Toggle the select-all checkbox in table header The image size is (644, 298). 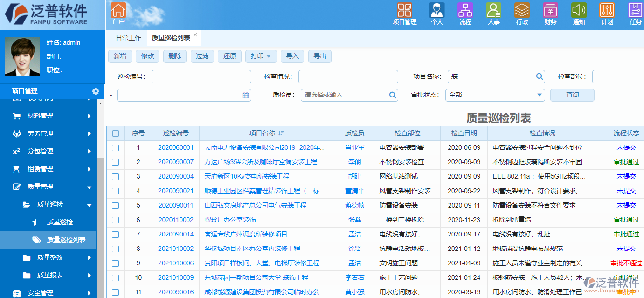click(116, 133)
